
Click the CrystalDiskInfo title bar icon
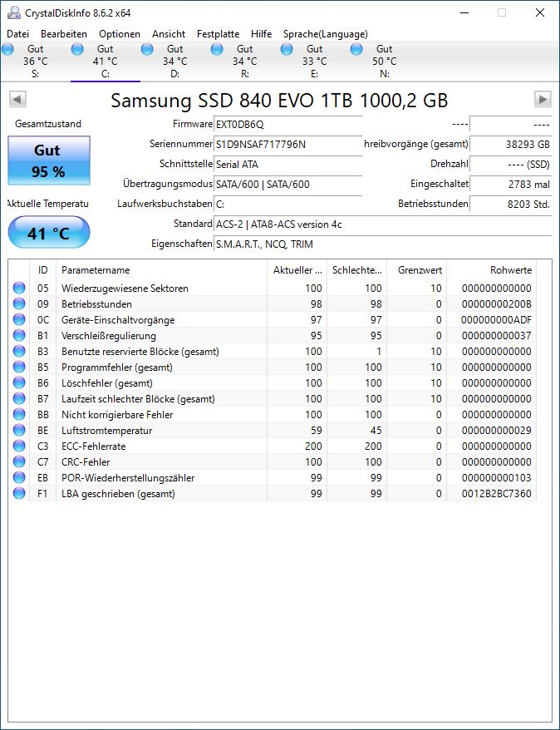pos(14,13)
